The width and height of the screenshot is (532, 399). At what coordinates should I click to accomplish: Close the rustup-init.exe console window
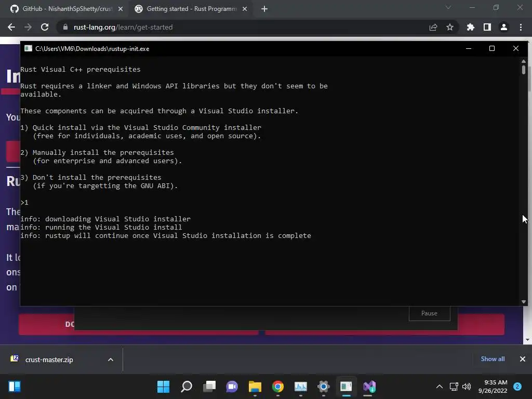pos(516,48)
